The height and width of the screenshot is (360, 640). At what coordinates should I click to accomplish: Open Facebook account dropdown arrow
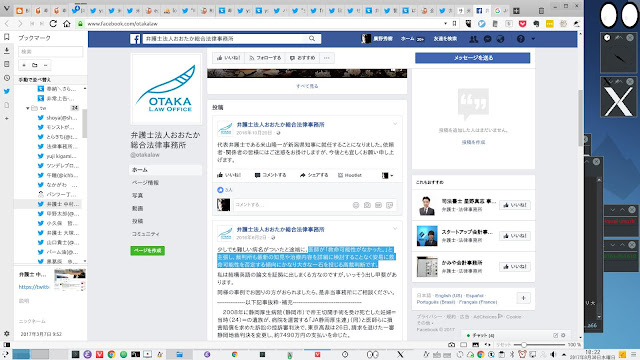pos(533,39)
